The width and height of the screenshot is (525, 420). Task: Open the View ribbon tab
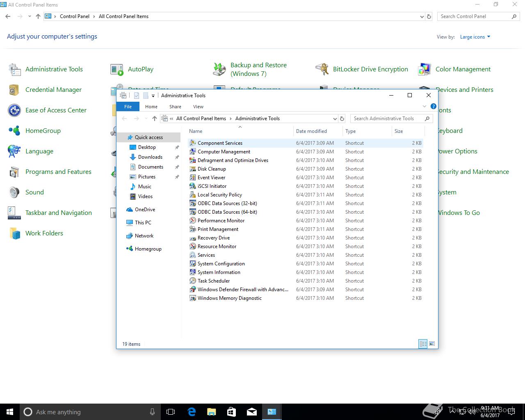(x=198, y=107)
